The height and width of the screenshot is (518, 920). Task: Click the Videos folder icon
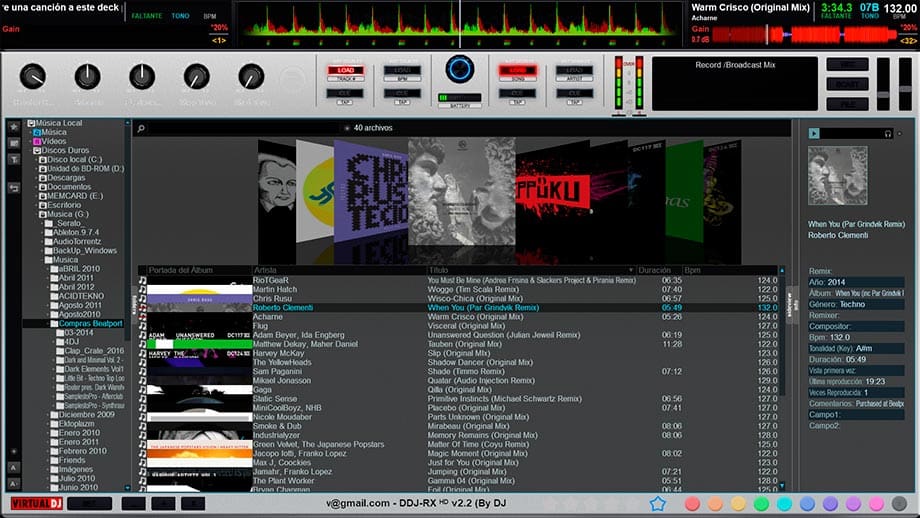(37, 141)
